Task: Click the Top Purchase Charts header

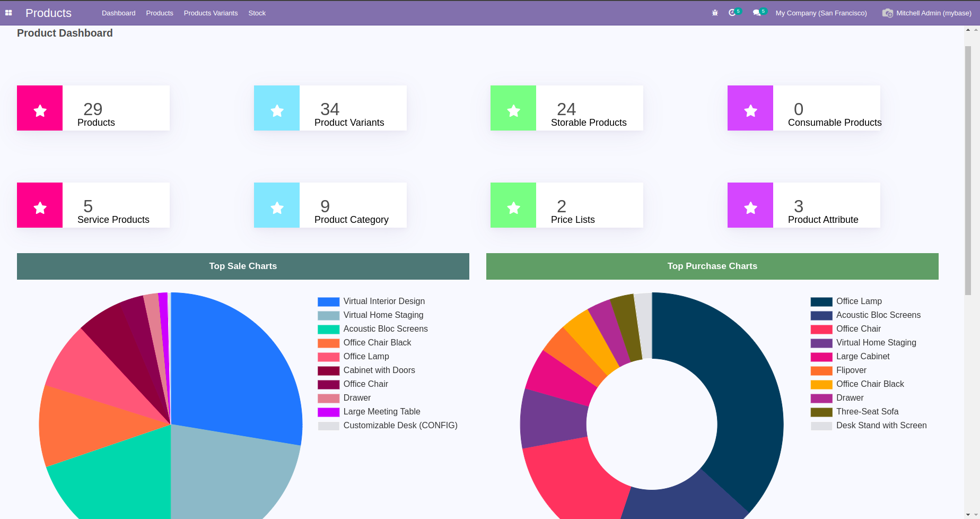Action: coord(712,266)
